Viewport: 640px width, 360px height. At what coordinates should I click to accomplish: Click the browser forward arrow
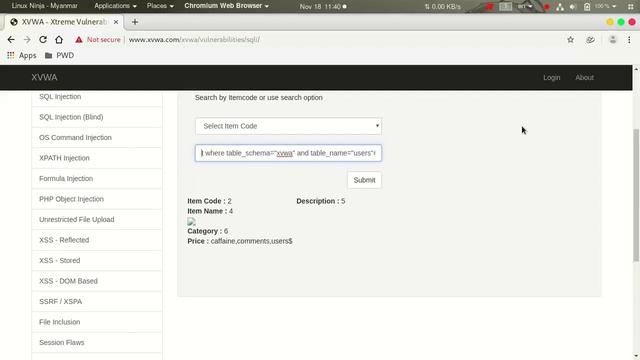(x=27, y=40)
